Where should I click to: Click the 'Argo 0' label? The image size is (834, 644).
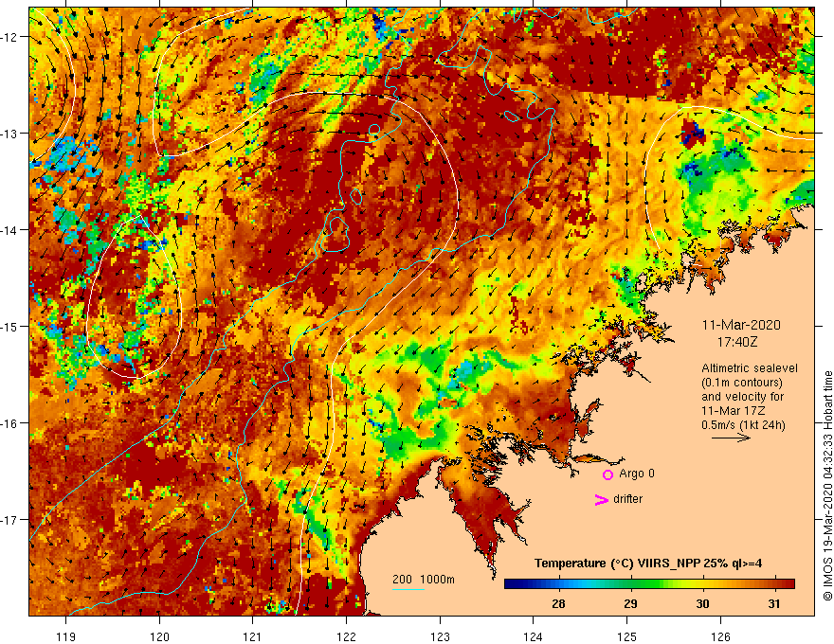pos(637,474)
